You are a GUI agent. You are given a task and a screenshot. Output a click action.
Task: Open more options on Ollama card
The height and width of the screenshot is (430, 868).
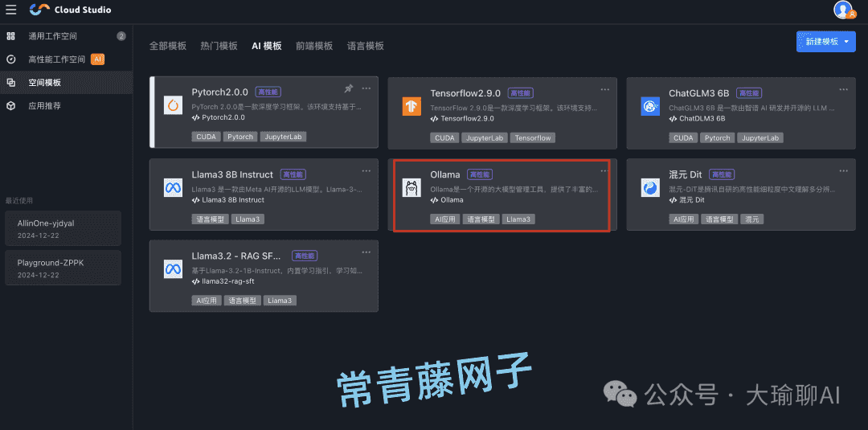[x=604, y=170]
